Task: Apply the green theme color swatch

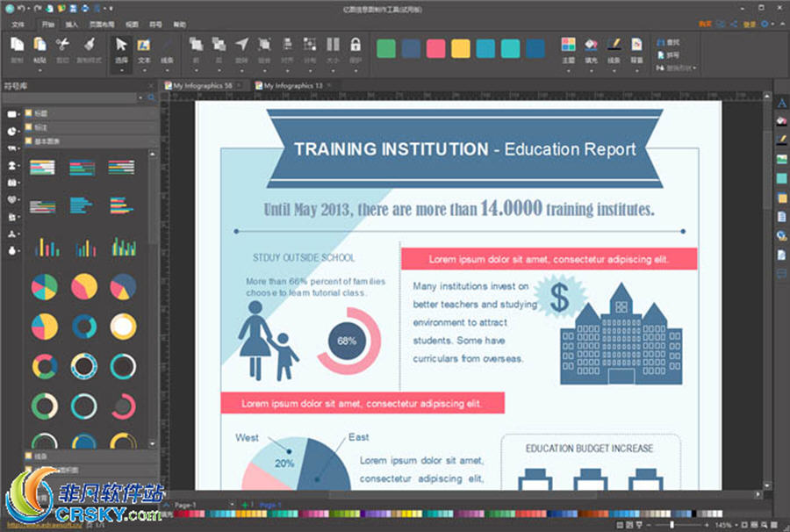Action: [x=386, y=48]
